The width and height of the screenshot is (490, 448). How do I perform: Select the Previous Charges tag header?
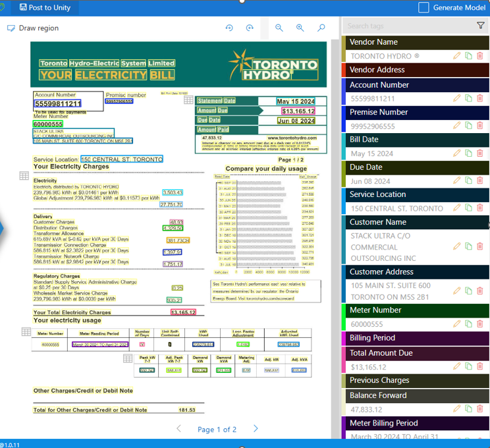[417, 380]
